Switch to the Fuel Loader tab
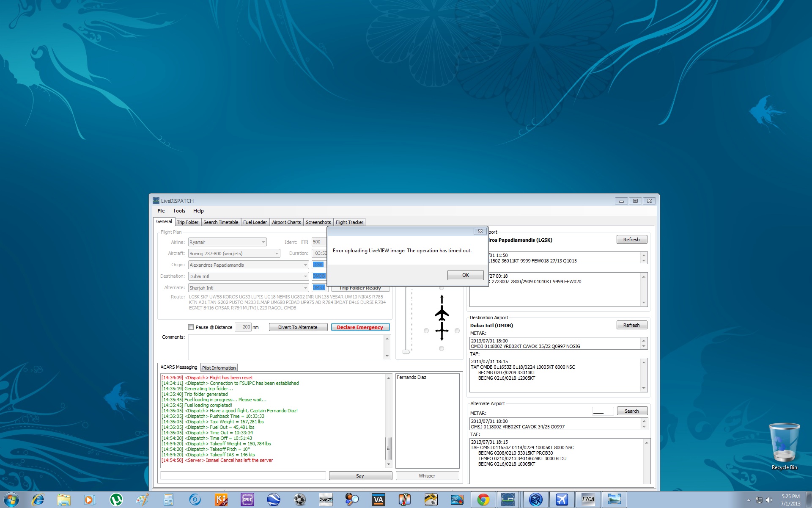The image size is (812, 508). point(255,222)
